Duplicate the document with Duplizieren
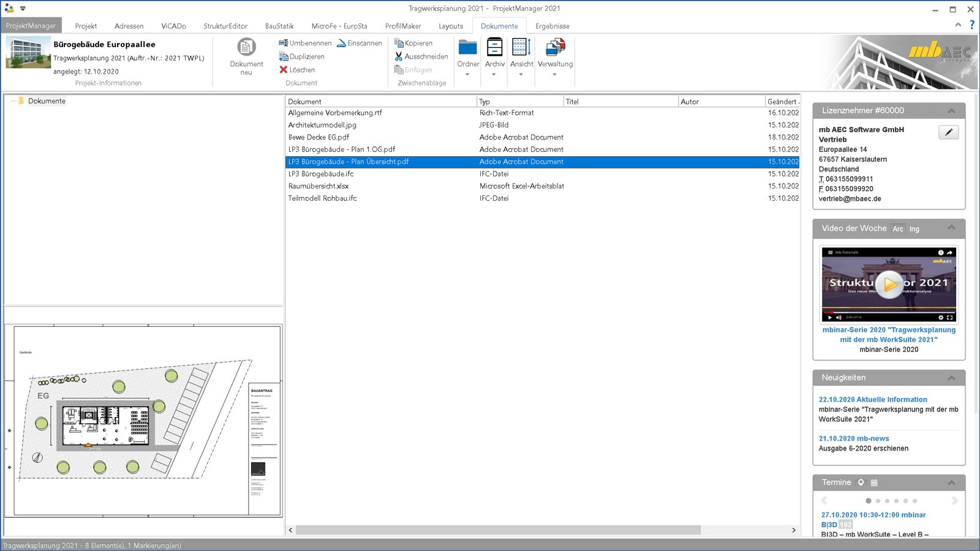 [301, 56]
